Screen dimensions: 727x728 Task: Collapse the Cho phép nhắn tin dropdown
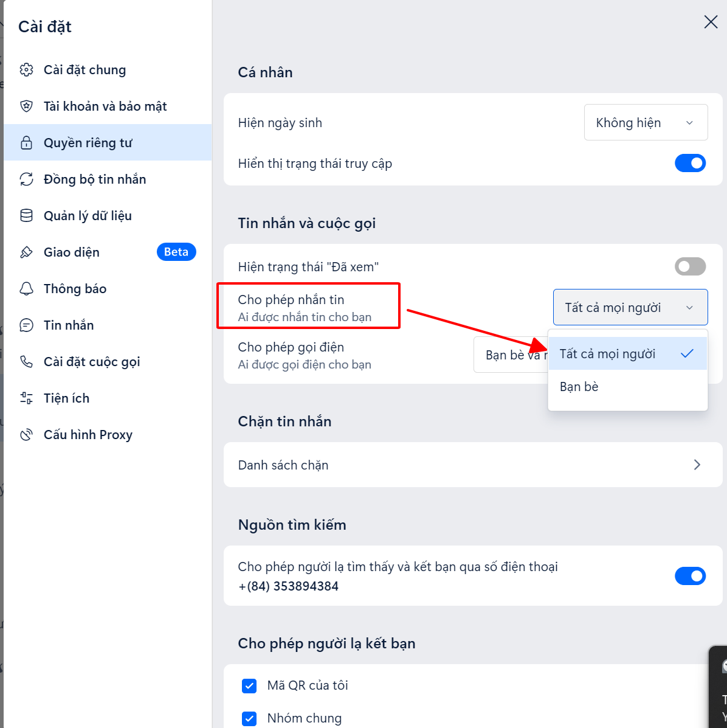click(x=630, y=307)
